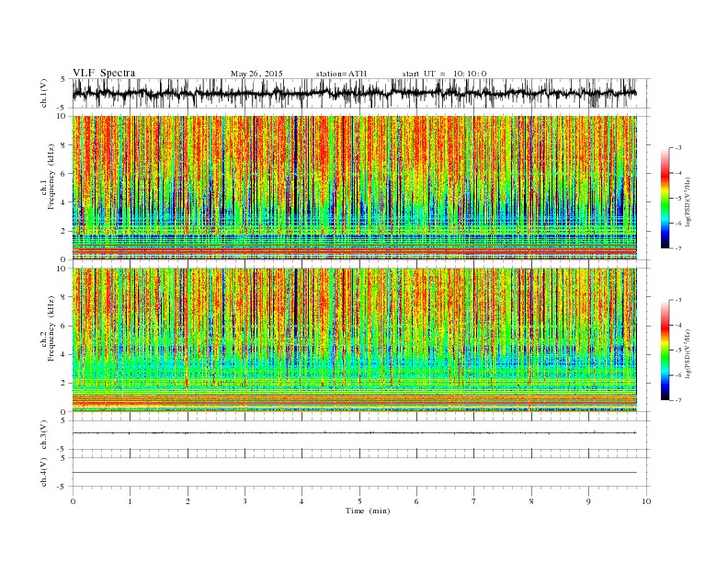Screen dimensions: 728x563
Task: Click time axis tick label "0"
Action: (x=73, y=501)
